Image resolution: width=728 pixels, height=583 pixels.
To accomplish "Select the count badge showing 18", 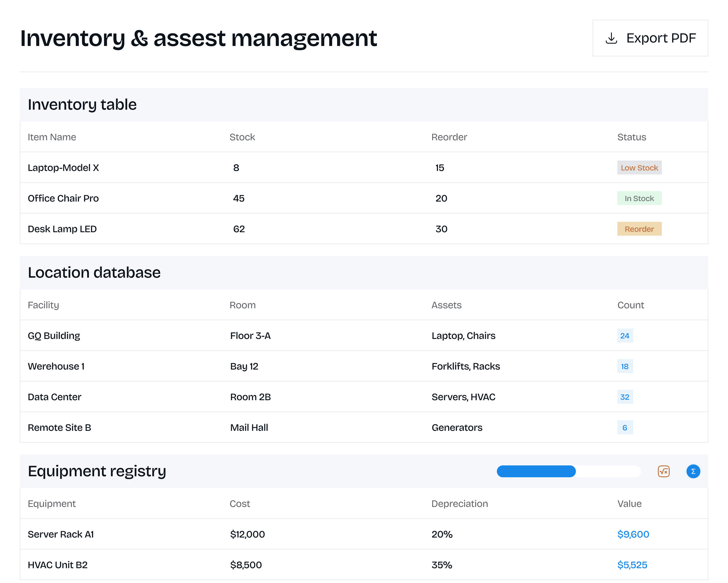I will tap(625, 366).
